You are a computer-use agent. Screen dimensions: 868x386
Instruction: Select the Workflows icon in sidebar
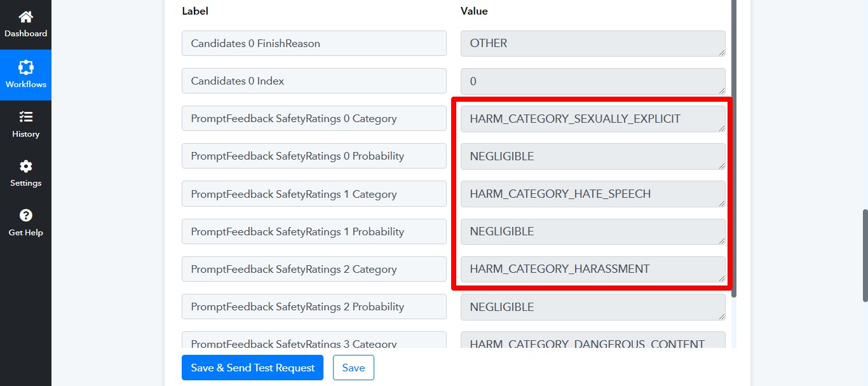coord(25,67)
